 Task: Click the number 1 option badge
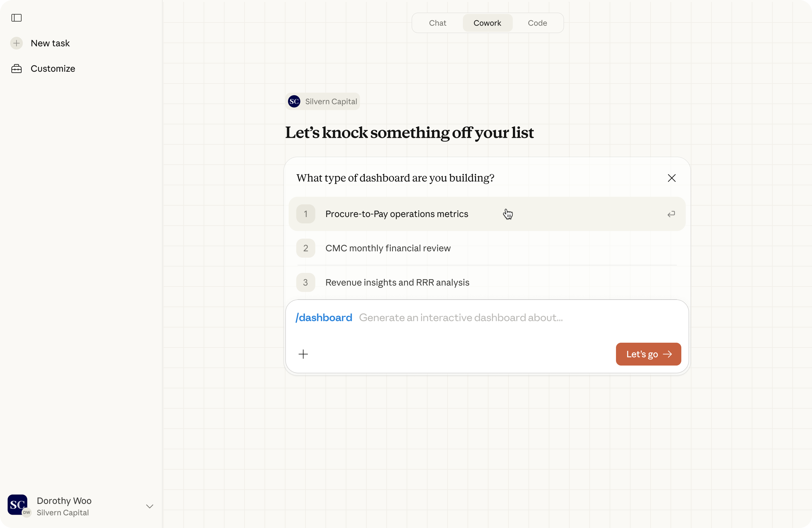pyautogui.click(x=305, y=214)
